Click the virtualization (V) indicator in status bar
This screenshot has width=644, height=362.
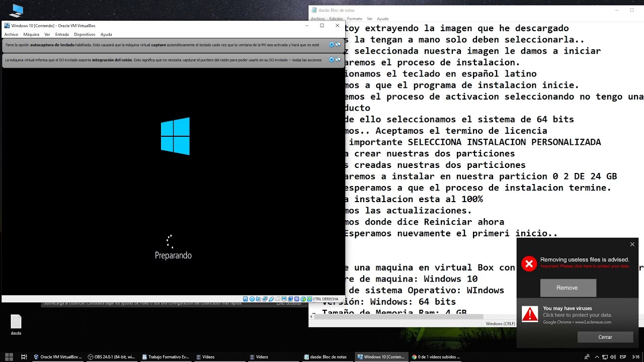tap(296, 299)
